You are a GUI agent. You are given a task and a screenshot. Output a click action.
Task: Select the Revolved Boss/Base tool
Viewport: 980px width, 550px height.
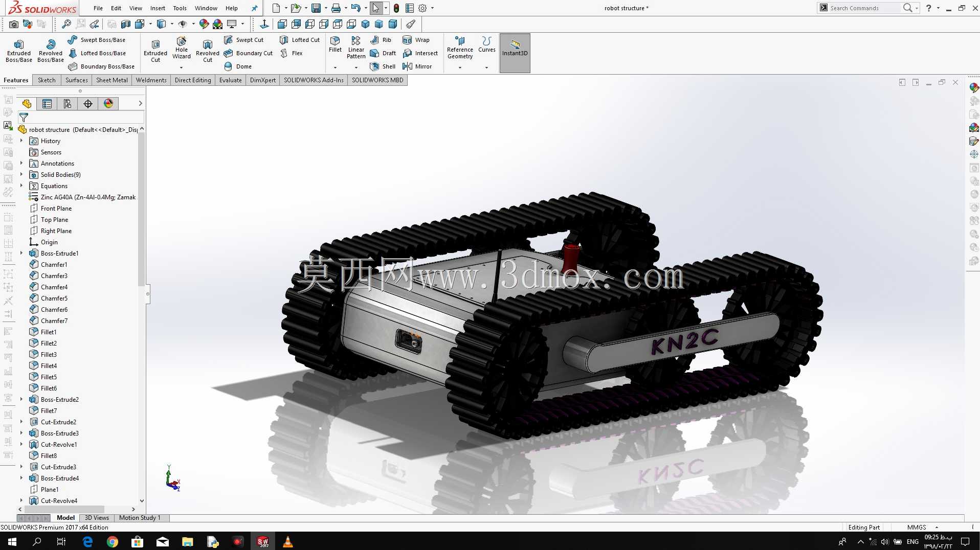coord(51,51)
